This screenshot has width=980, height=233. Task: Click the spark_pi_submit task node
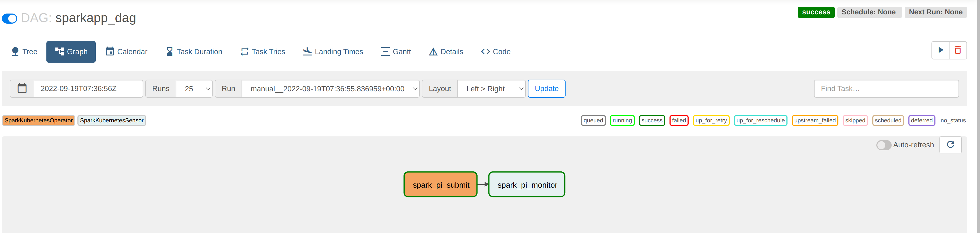(440, 185)
